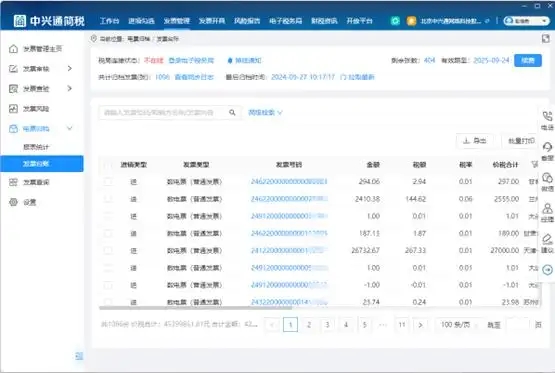Viewport: 555px width, 373px height.
Task: Click the expand window icon near the breadcrumb
Action: pyautogui.click(x=545, y=39)
